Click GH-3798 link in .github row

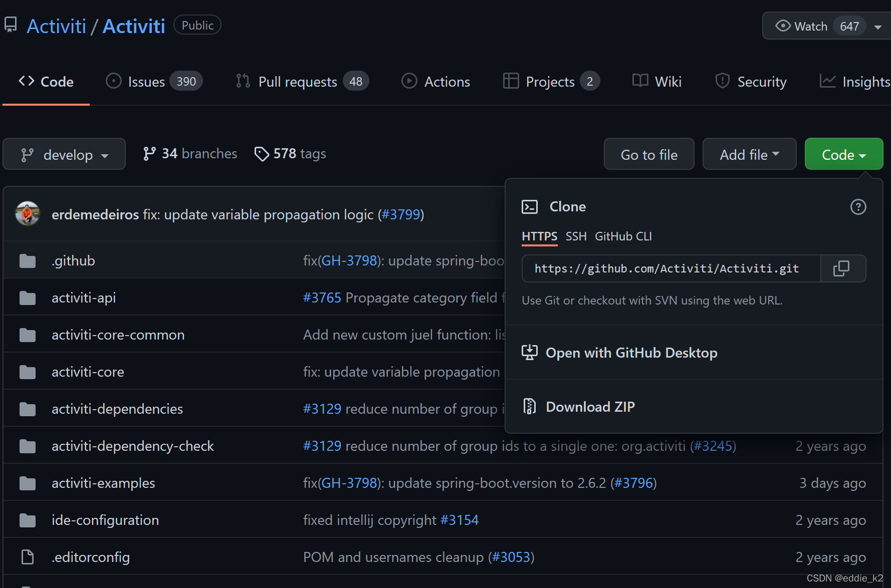[x=349, y=261]
